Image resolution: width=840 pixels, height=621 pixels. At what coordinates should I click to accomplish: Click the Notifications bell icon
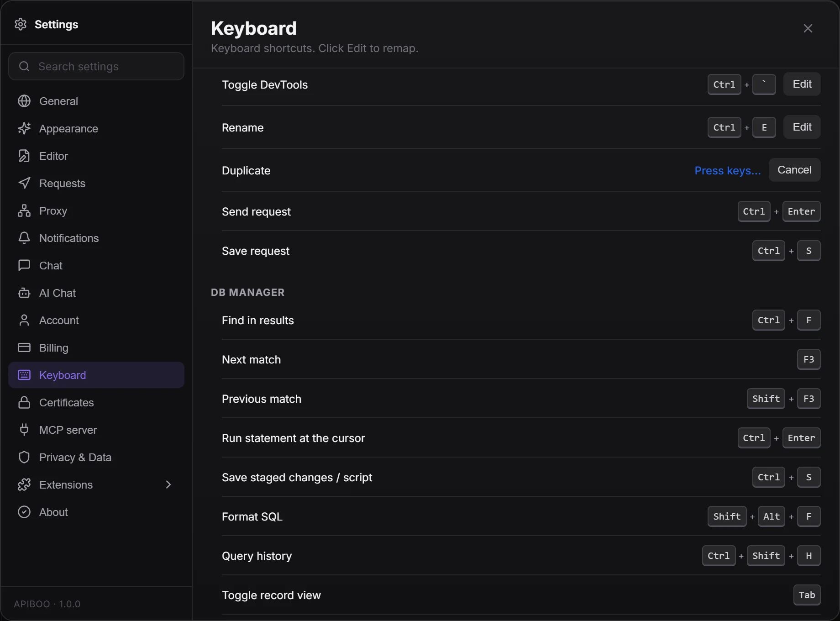pos(24,238)
